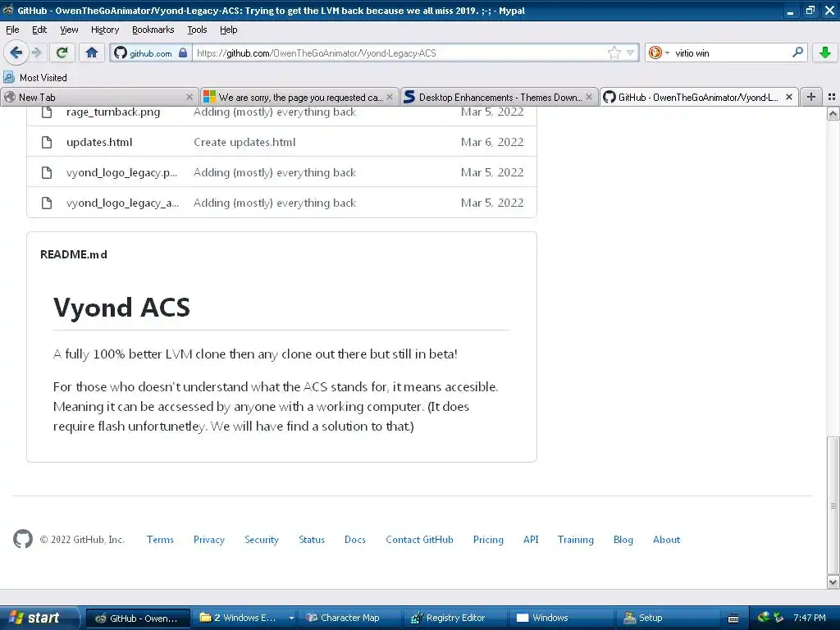The height and width of the screenshot is (630, 840).
Task: Switch to the Desktop Enhancements tab
Action: coord(499,97)
